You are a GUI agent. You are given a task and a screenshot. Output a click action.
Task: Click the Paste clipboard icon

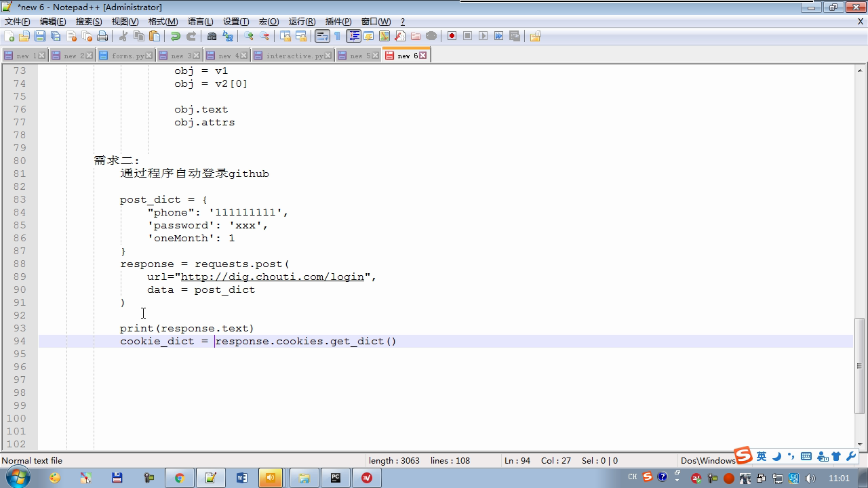(155, 36)
